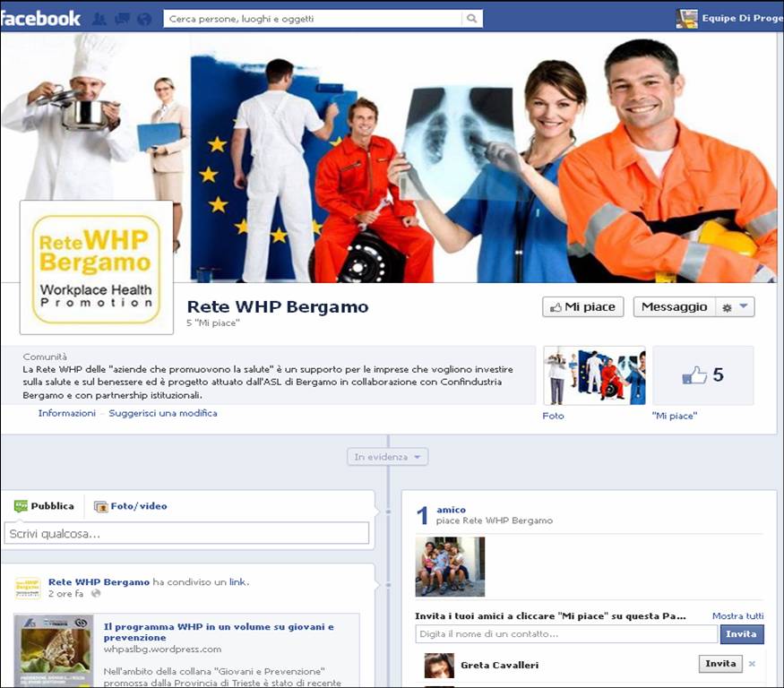Open notifications globe icon in top bar

click(x=143, y=19)
